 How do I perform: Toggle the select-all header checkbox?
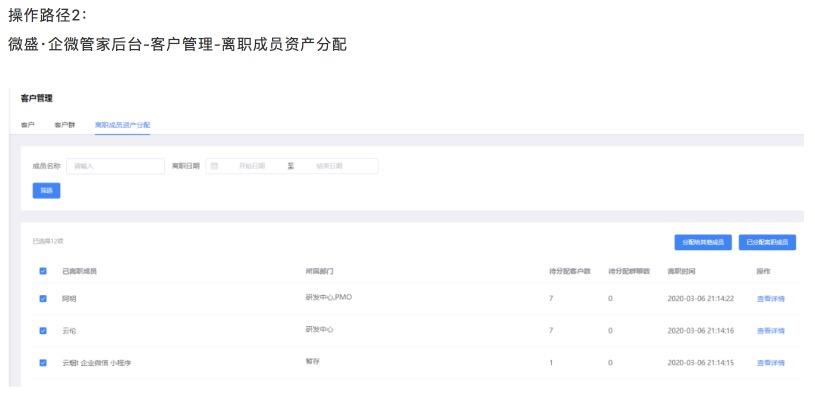tap(43, 271)
